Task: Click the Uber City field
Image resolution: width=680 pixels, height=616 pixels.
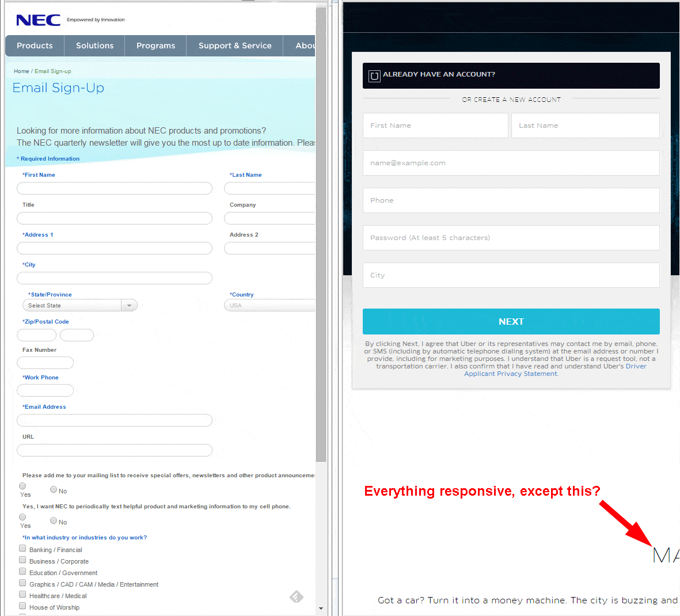Action: [511, 275]
